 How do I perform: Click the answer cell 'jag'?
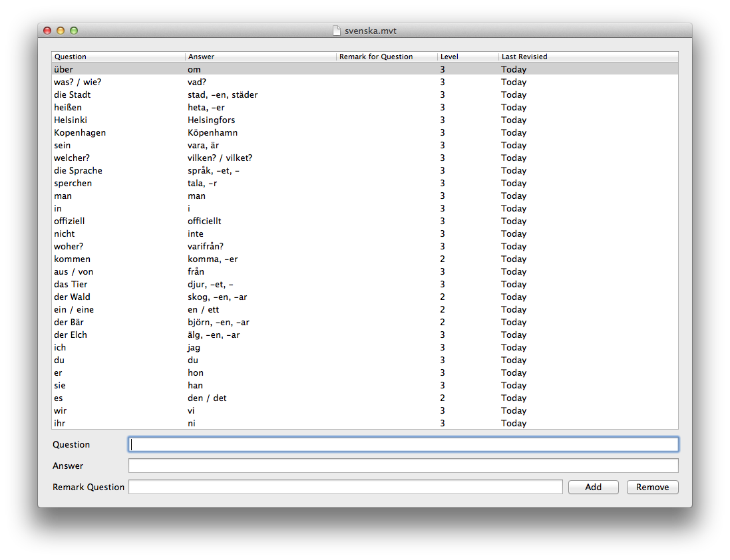(194, 347)
